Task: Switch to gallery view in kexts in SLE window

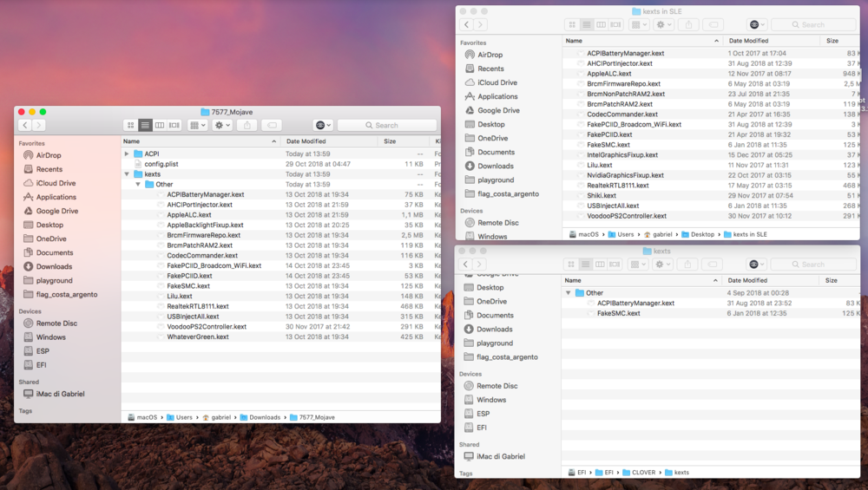Action: click(615, 25)
